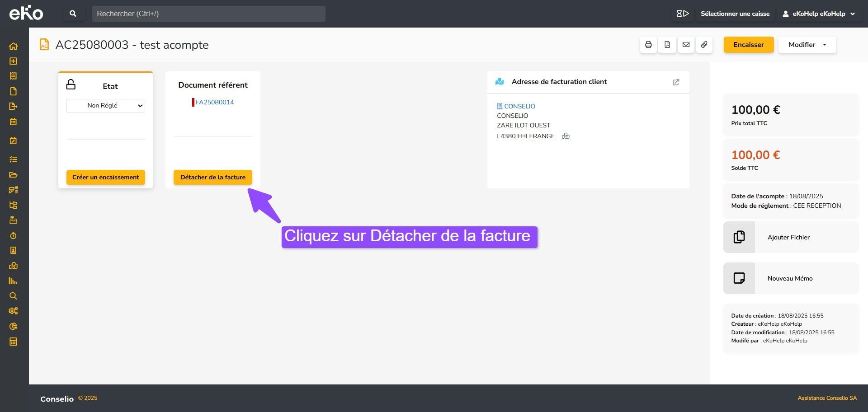Open referenced invoice FA25080014 link

[x=214, y=102]
